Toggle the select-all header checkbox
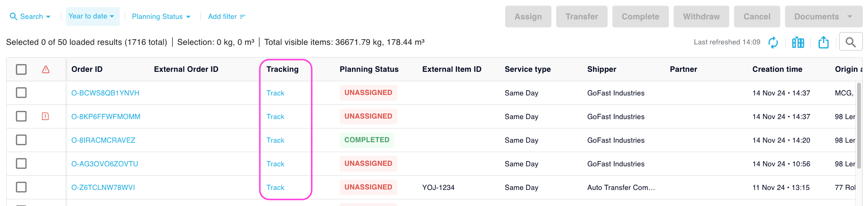This screenshot has height=206, width=868. [21, 69]
